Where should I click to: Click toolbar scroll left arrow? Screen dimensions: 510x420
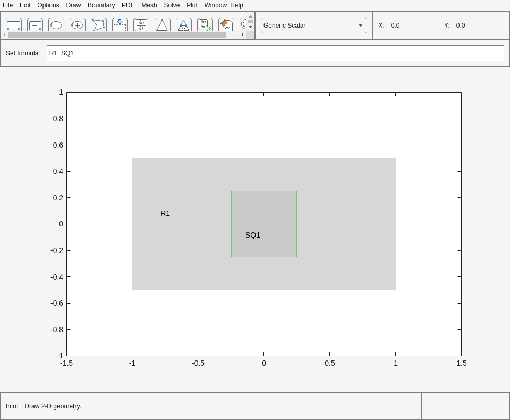4,35
